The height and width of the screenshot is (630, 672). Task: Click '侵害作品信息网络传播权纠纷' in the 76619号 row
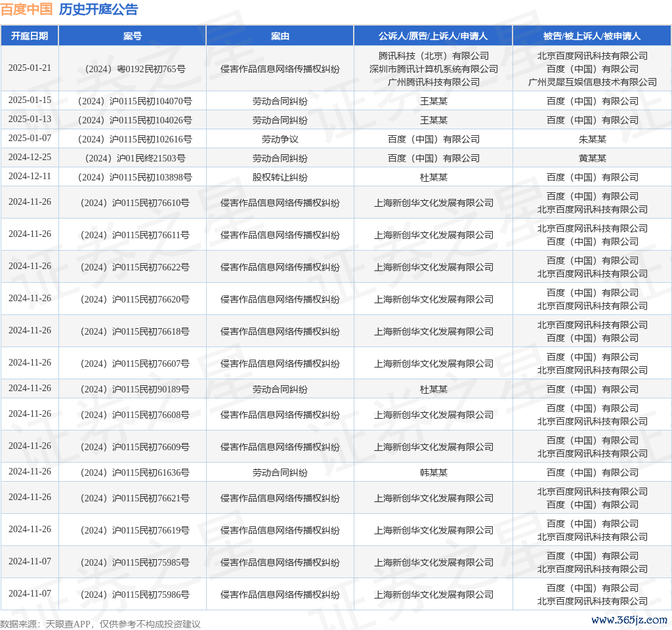coord(280,530)
